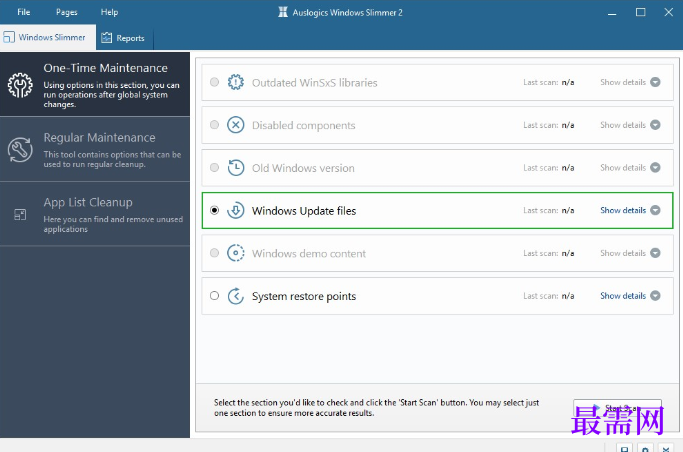Click the Outdated WinSxS libraries gear icon

[236, 82]
